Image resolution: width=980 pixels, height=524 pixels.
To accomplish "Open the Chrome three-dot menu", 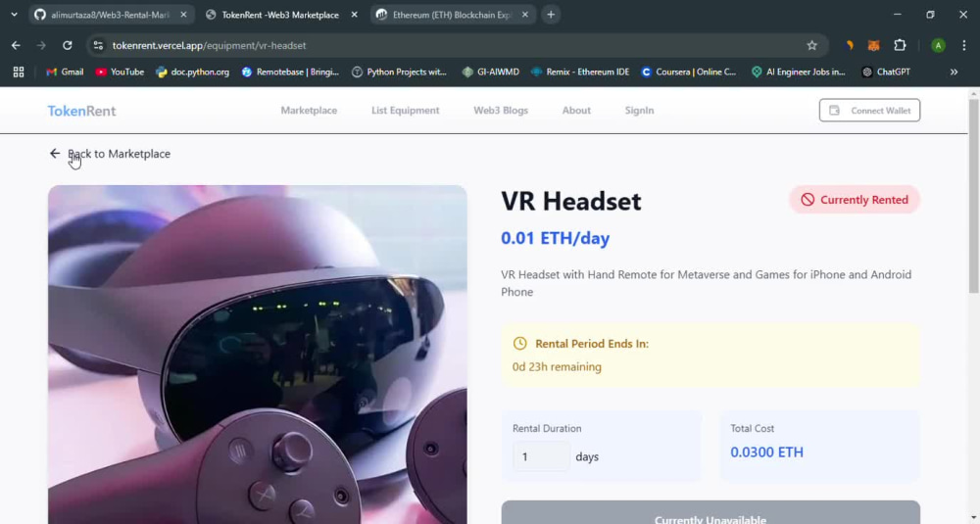I will [x=964, y=45].
